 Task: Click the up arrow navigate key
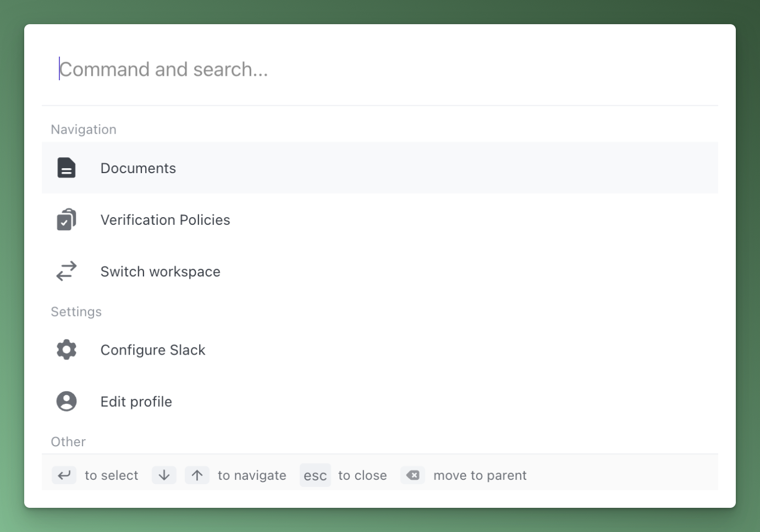point(197,475)
